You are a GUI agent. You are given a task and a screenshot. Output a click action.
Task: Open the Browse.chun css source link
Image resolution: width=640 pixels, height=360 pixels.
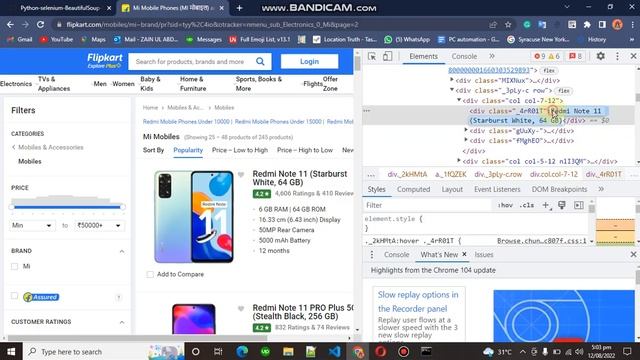click(x=542, y=241)
